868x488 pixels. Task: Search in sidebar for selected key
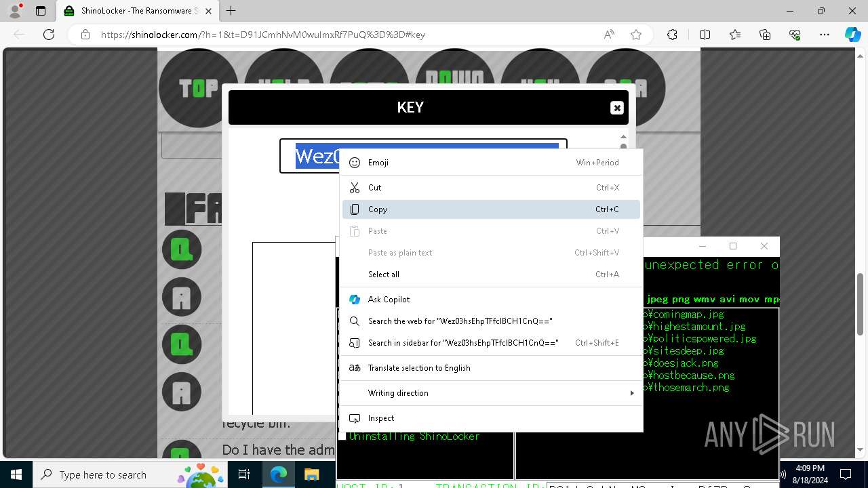(x=491, y=343)
